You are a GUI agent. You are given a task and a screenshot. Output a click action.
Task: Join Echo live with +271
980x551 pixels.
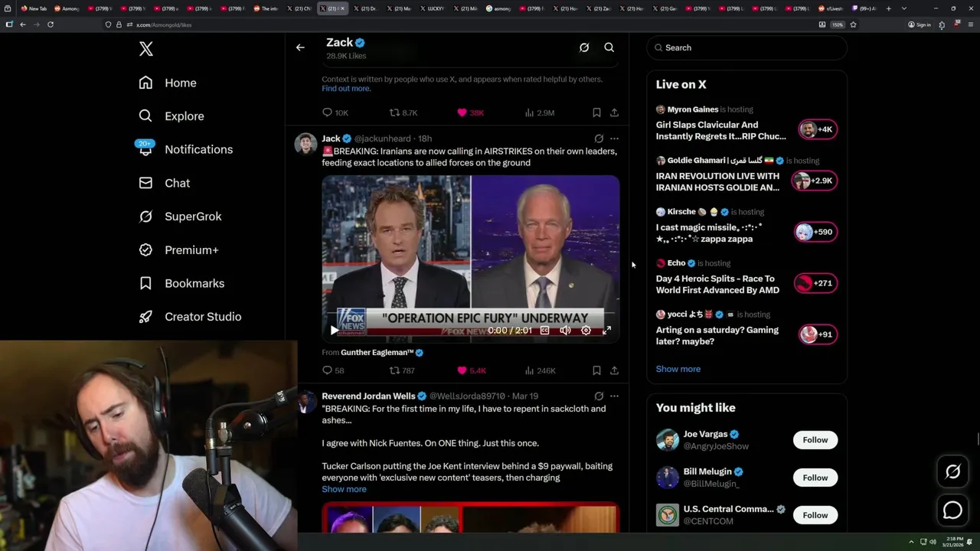pyautogui.click(x=815, y=283)
